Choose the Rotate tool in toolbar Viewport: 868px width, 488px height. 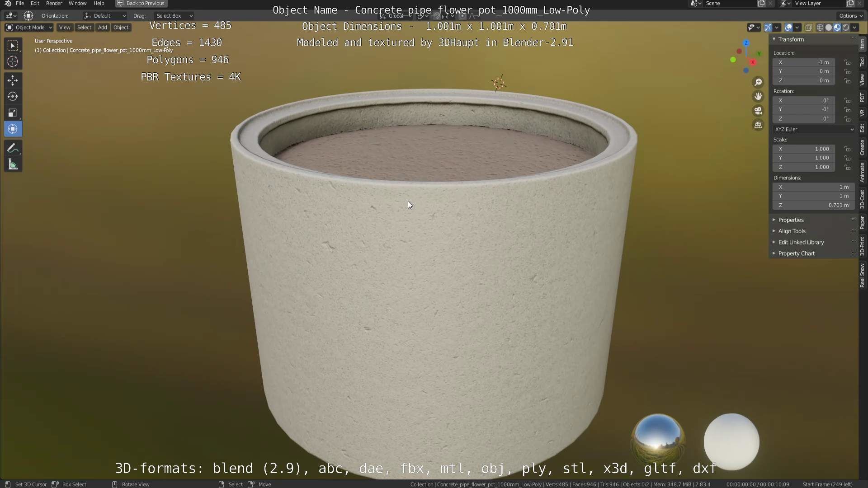tap(13, 97)
